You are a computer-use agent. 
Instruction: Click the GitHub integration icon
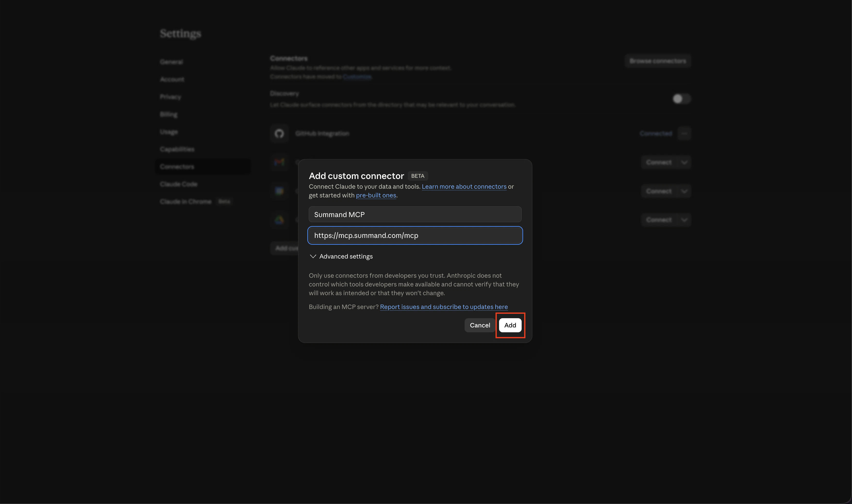click(x=279, y=133)
